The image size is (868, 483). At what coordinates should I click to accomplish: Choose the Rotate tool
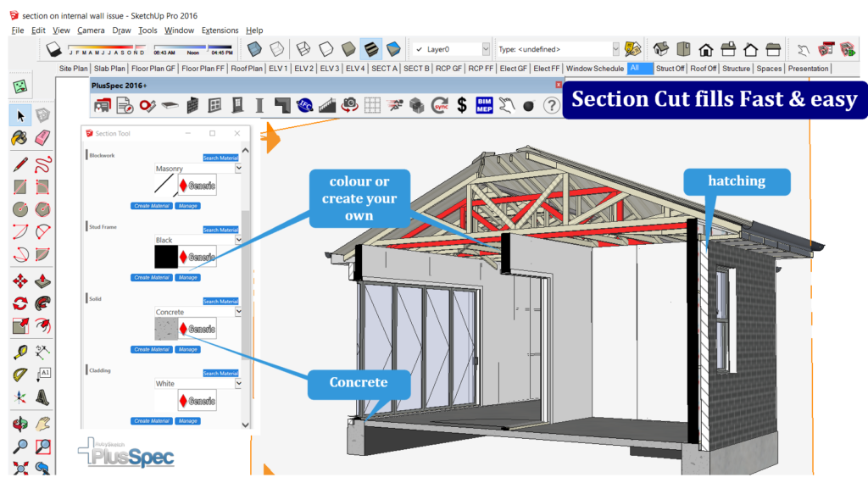[x=20, y=303]
